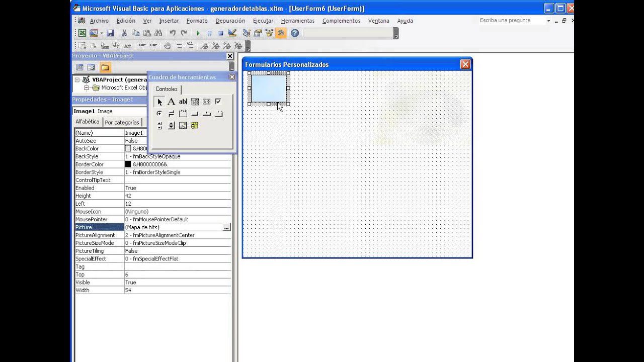Switch to the 'Por categorías' tab
This screenshot has height=362, width=644.
pos(122,122)
